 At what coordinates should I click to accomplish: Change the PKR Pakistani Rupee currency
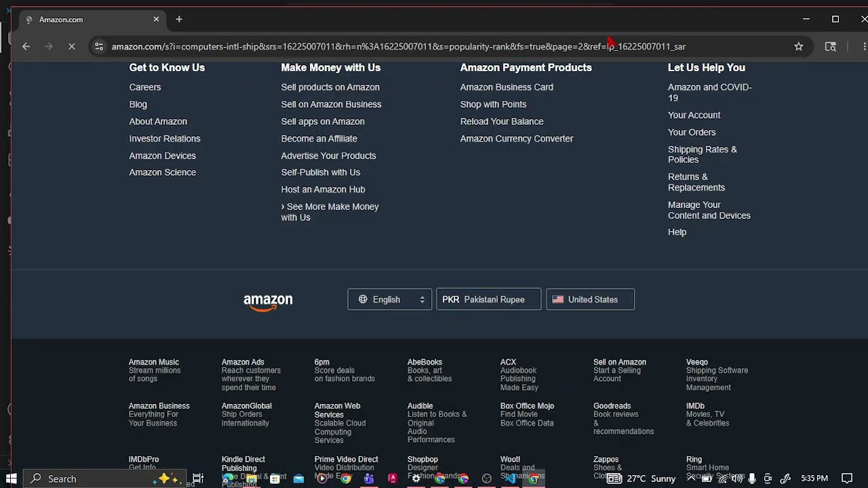488,300
